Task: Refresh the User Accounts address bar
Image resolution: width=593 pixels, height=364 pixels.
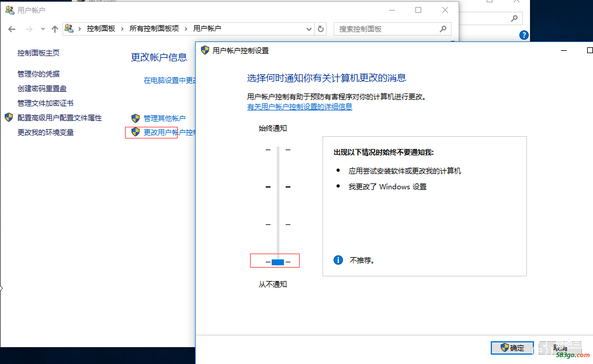Action: click(321, 29)
